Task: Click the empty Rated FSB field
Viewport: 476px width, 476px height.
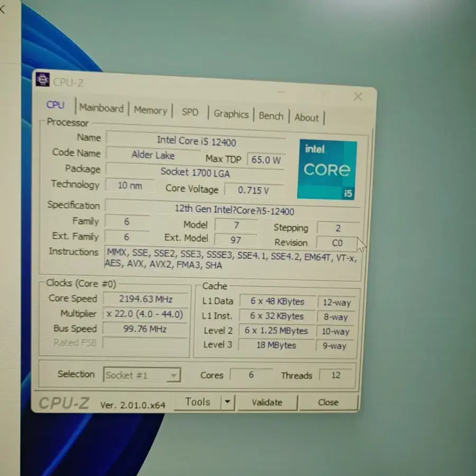Action: 145,343
